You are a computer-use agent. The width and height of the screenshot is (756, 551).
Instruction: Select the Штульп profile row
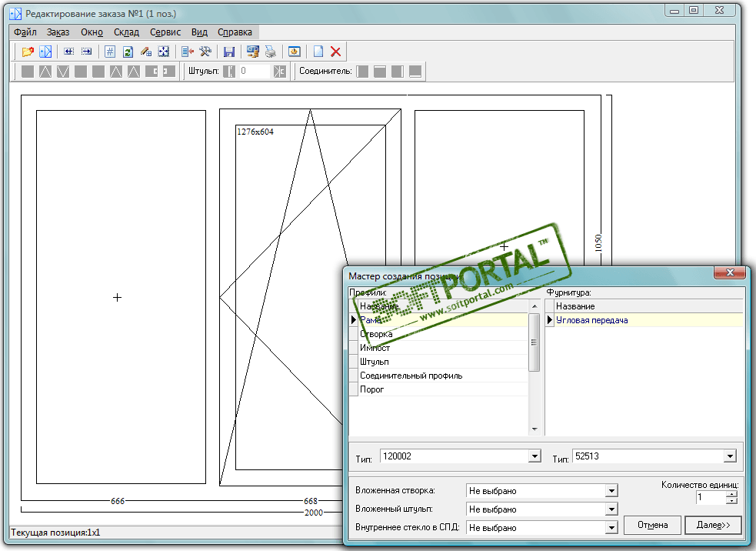point(443,362)
